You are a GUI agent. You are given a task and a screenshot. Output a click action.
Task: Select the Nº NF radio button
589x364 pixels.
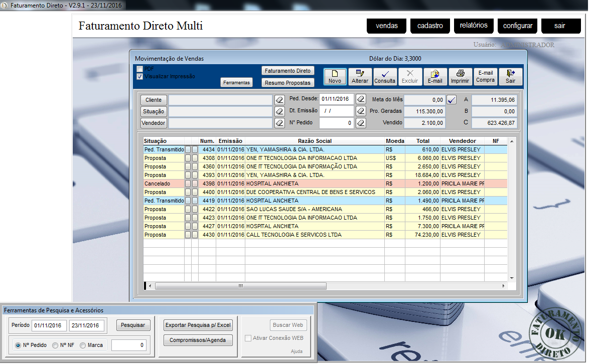click(55, 345)
